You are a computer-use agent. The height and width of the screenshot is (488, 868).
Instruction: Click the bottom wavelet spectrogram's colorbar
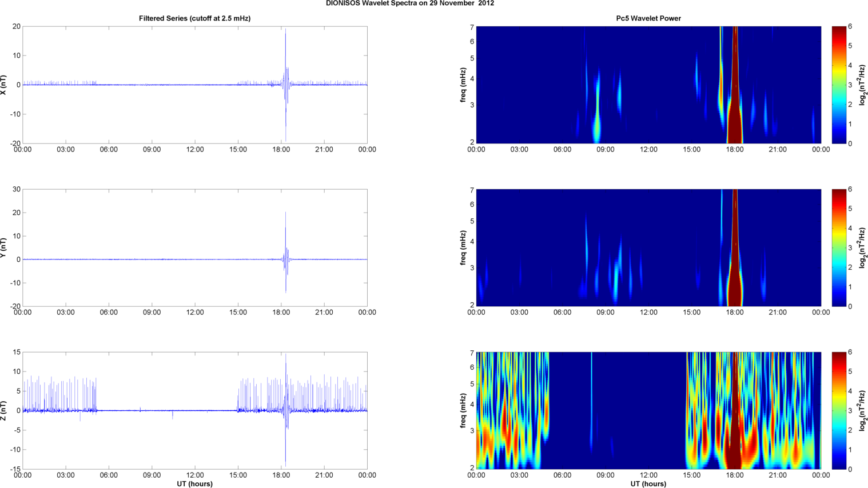pyautogui.click(x=838, y=411)
